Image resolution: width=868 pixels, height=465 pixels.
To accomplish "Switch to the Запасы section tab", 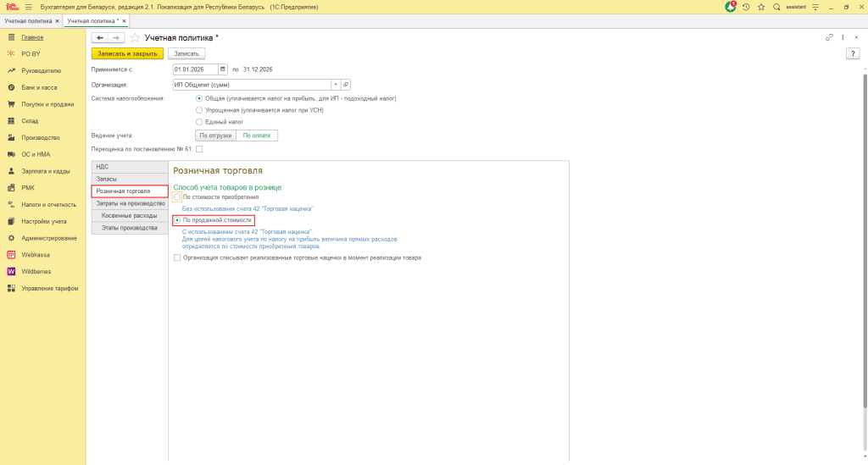I will 107,179.
